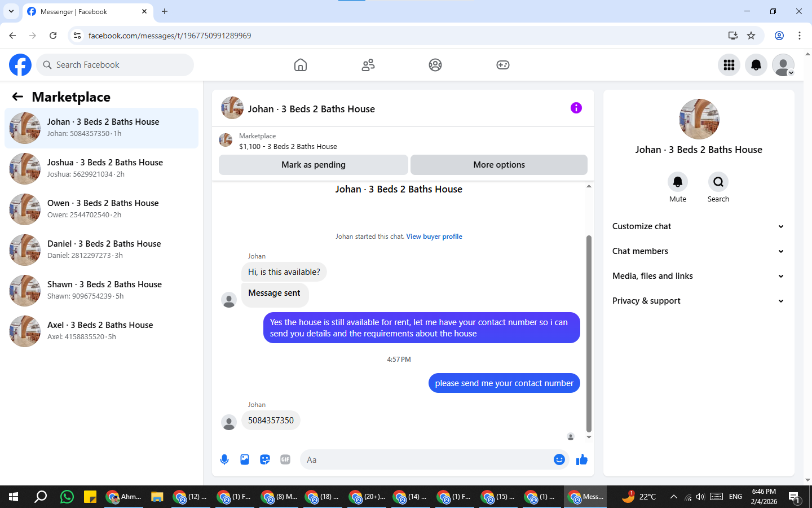The image size is (812, 508).
Task: Open the notifications bell icon
Action: 756,65
